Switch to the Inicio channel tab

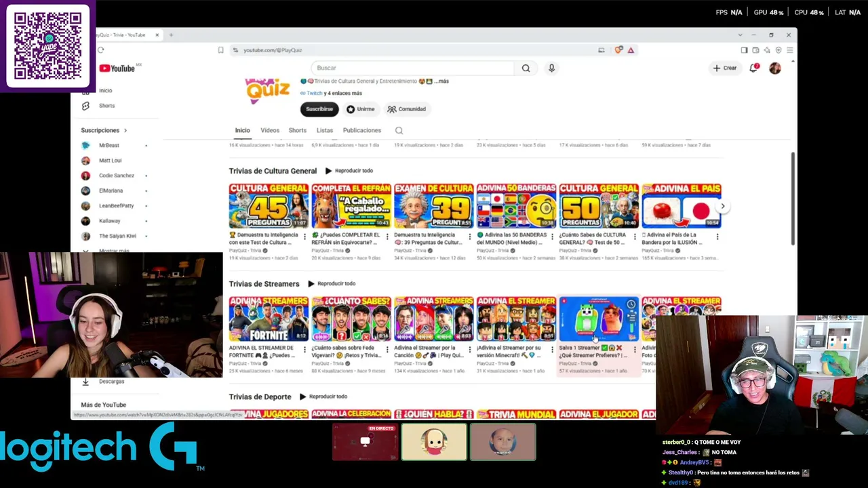(242, 130)
